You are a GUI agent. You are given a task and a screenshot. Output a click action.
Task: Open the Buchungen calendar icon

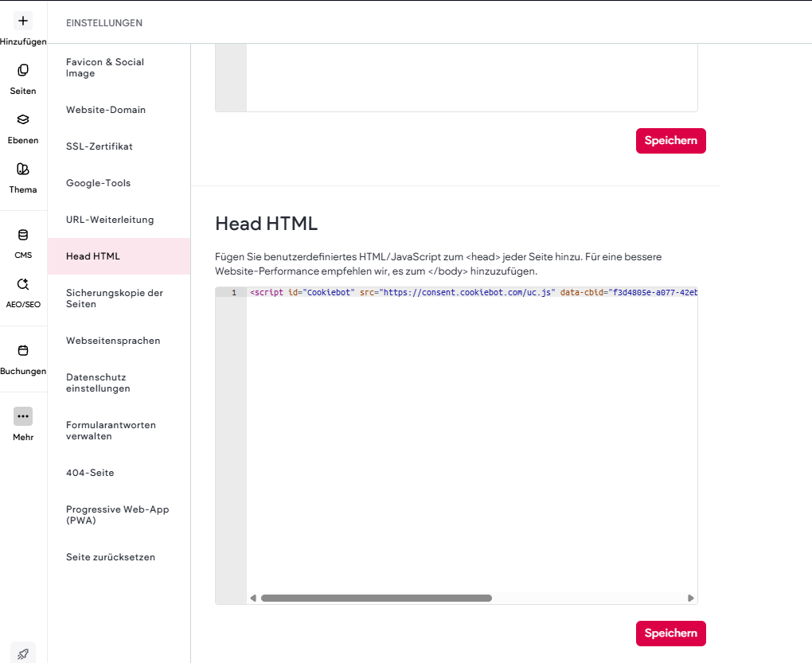(x=23, y=350)
